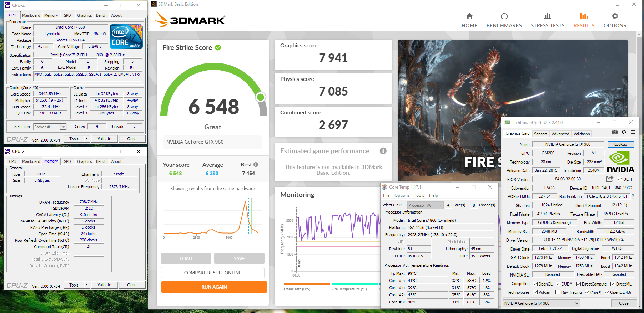The image size is (644, 313).
Task: Toggle the CUDA checkbox
Action: 558,284
